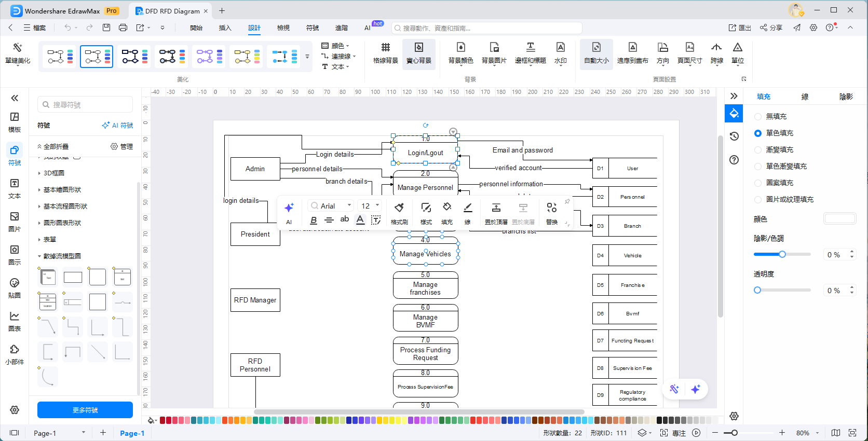Click the format painter (格式刷) icon
The image size is (868, 441).
pyautogui.click(x=399, y=212)
